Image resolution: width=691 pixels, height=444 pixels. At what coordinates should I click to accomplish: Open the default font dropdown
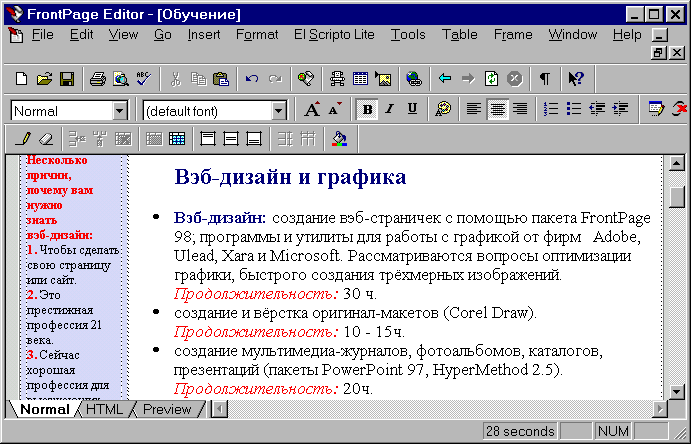pyautogui.click(x=279, y=111)
